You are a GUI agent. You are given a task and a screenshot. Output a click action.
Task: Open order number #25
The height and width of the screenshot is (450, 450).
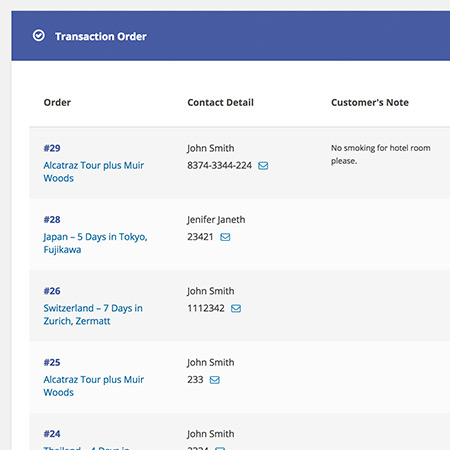[52, 362]
